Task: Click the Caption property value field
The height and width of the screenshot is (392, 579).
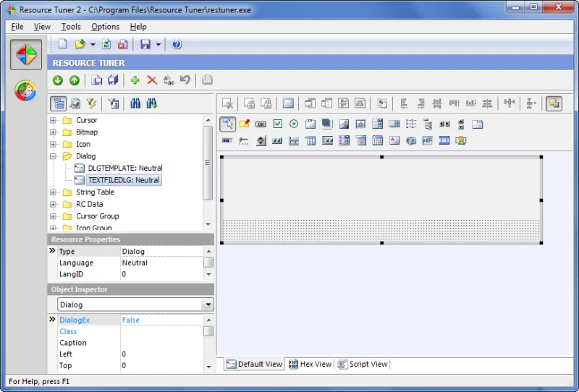Action: [161, 343]
